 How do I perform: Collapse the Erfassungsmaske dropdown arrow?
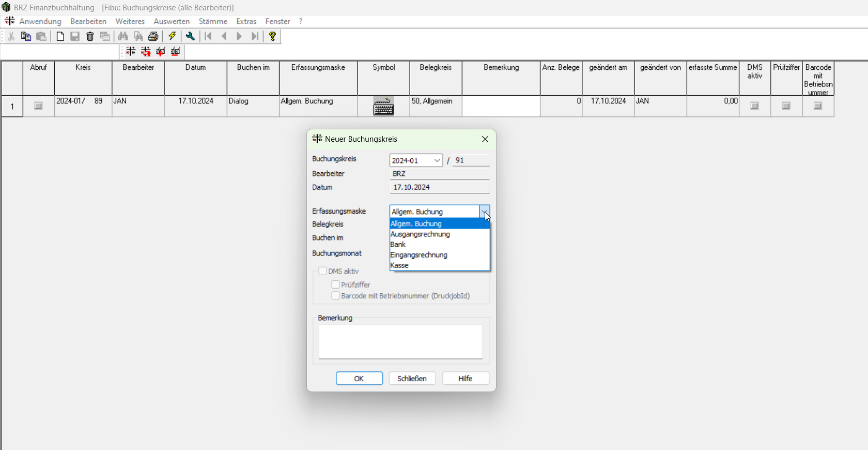[485, 212]
